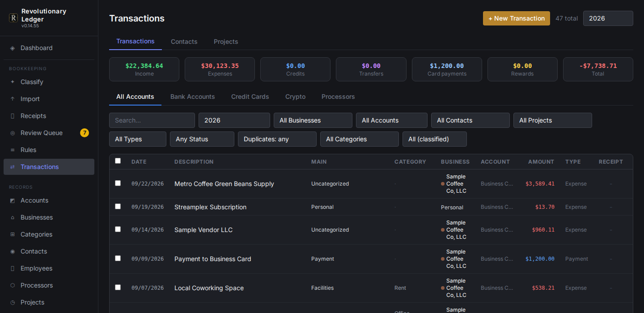Tick the Local Coworking Space row checkbox
The height and width of the screenshot is (313, 644).
pos(118,288)
